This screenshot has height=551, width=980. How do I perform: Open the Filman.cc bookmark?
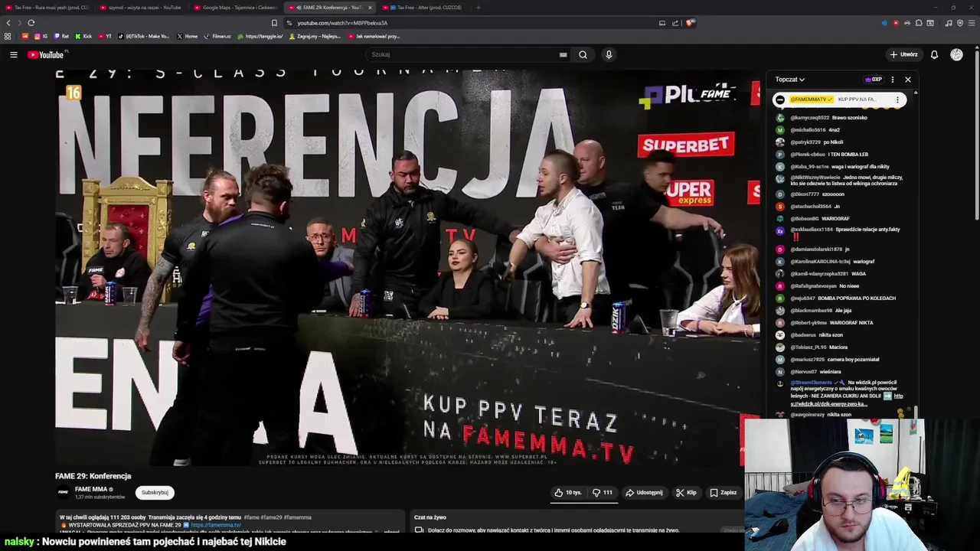(217, 36)
